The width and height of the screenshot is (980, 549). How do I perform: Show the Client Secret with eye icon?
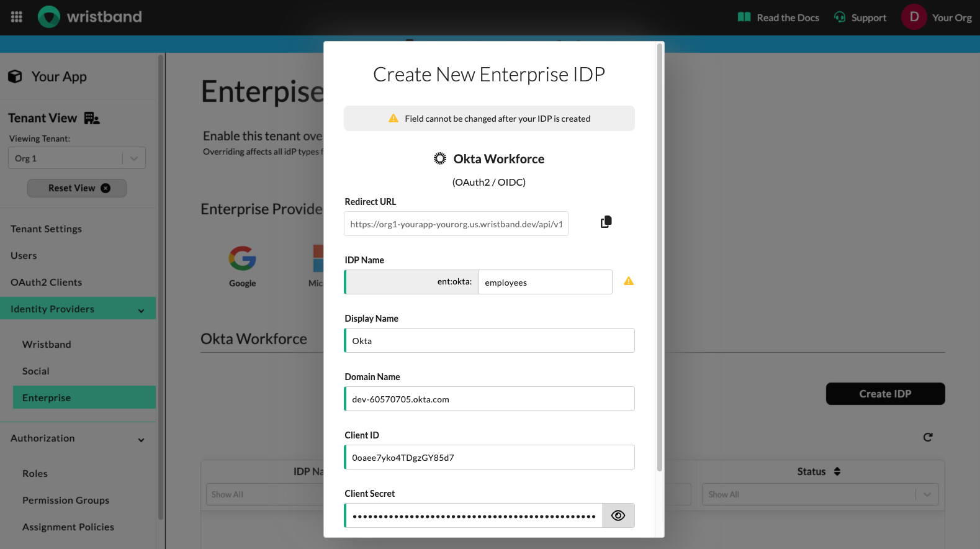[x=618, y=515]
